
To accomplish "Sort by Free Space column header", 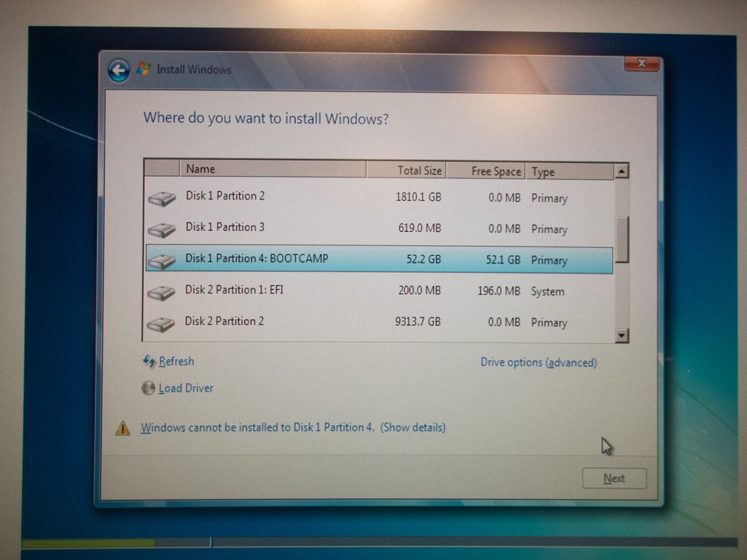I will [x=486, y=171].
